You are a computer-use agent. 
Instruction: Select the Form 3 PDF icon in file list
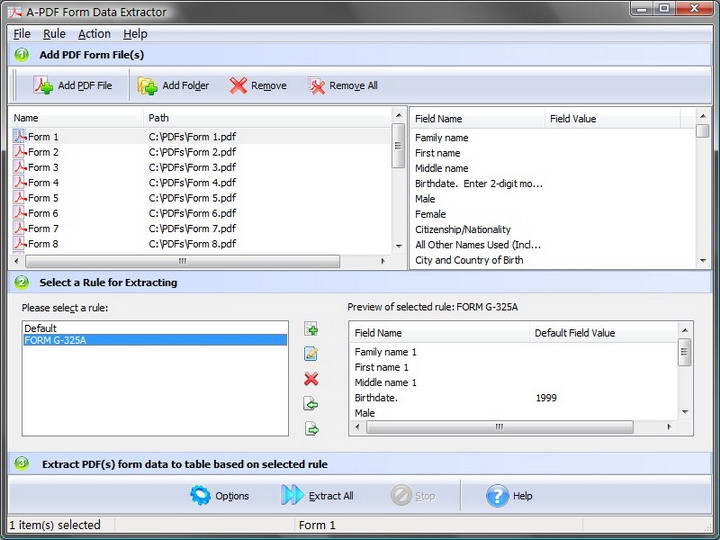point(20,167)
